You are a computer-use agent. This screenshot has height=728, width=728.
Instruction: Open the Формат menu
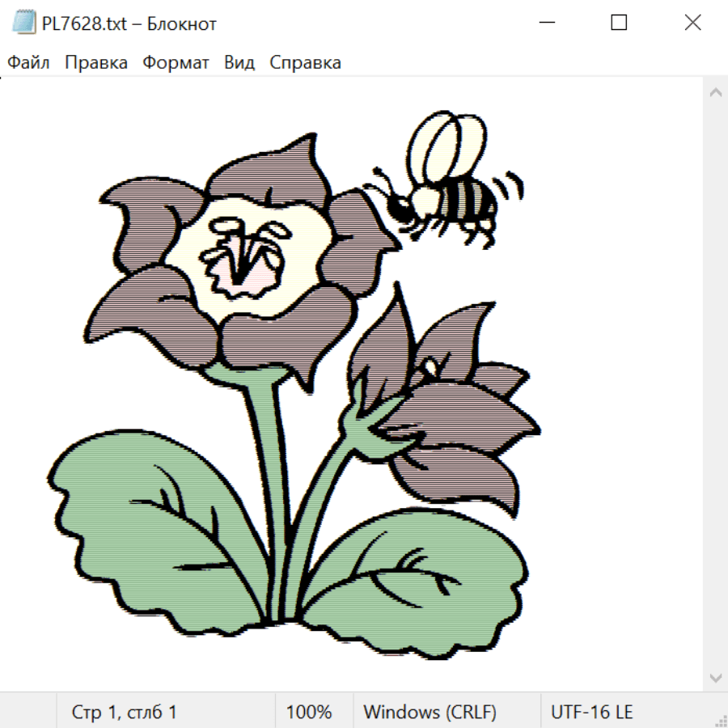(176, 63)
